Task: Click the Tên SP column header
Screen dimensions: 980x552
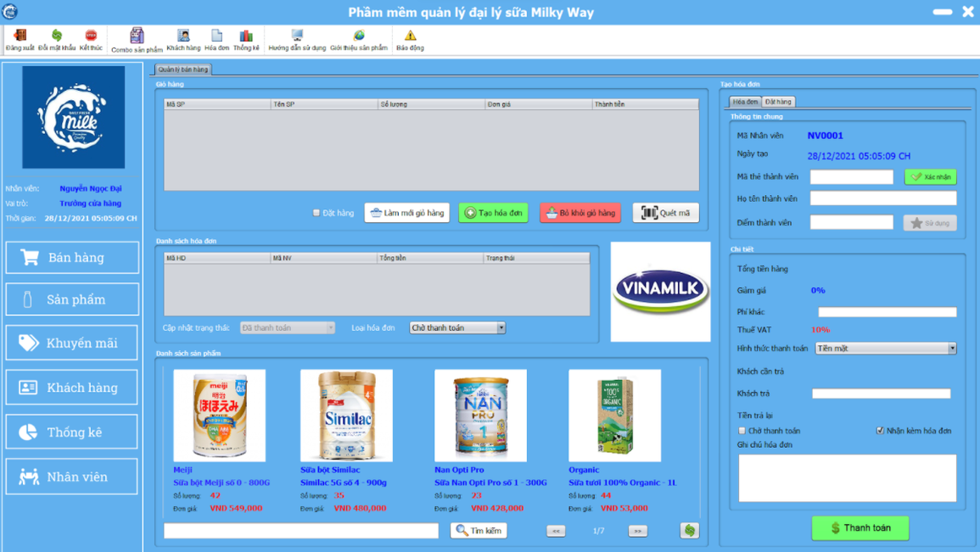Action: click(325, 104)
